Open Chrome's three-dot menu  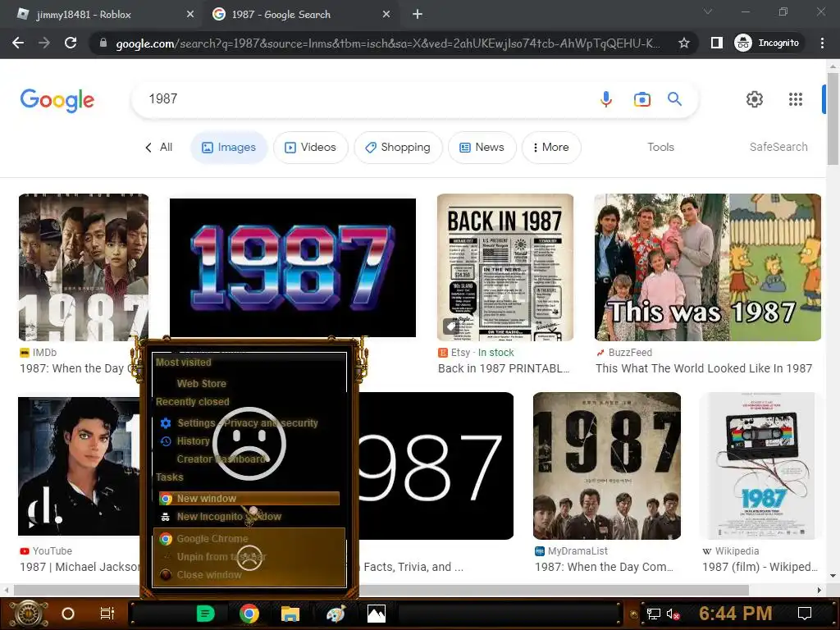[822, 43]
